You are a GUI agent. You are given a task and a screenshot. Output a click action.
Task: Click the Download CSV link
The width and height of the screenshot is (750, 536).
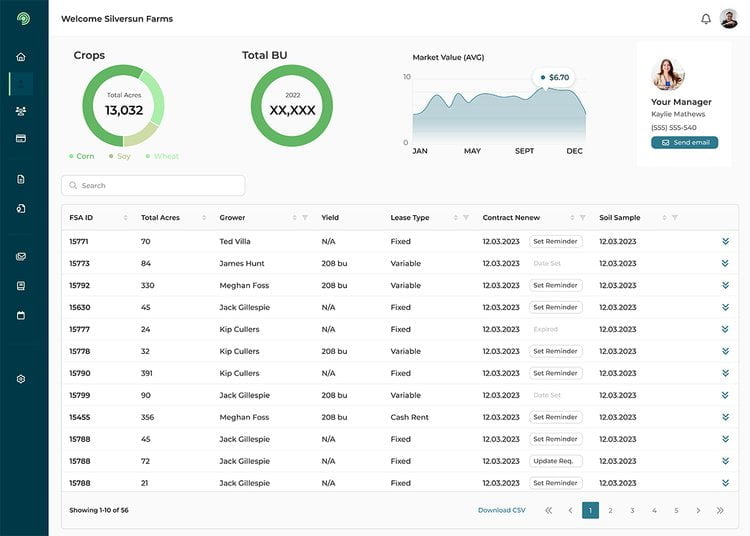click(501, 510)
